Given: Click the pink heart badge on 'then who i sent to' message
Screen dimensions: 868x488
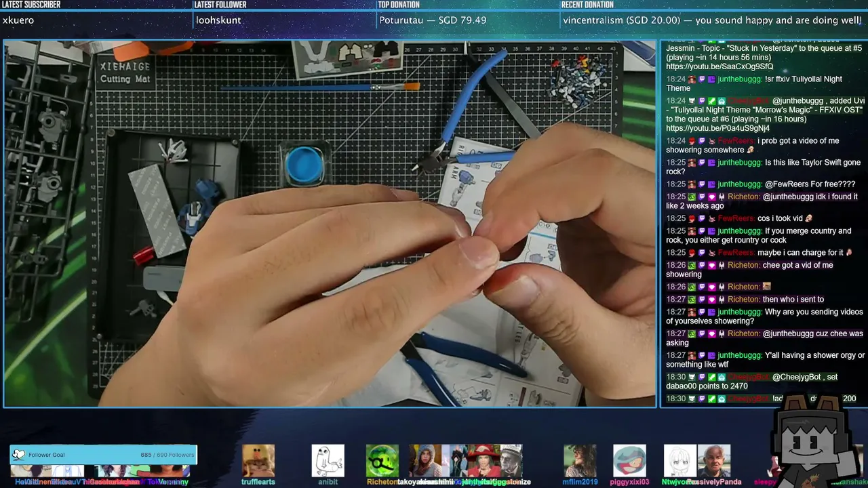Looking at the screenshot, I should tap(711, 300).
